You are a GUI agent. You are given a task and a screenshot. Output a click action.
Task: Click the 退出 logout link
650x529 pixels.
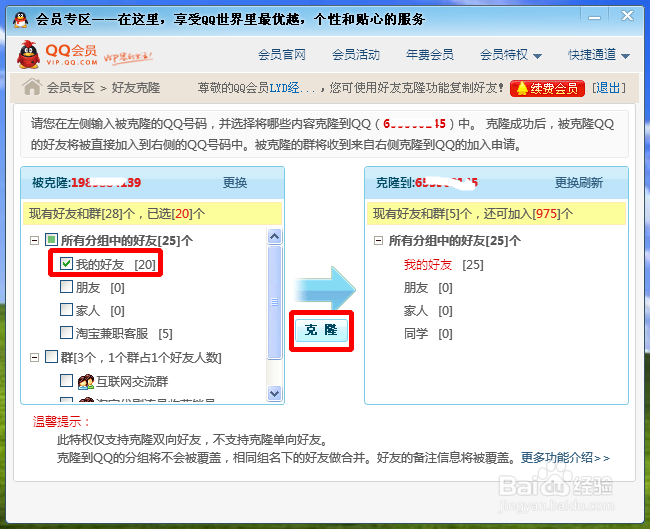click(x=609, y=88)
